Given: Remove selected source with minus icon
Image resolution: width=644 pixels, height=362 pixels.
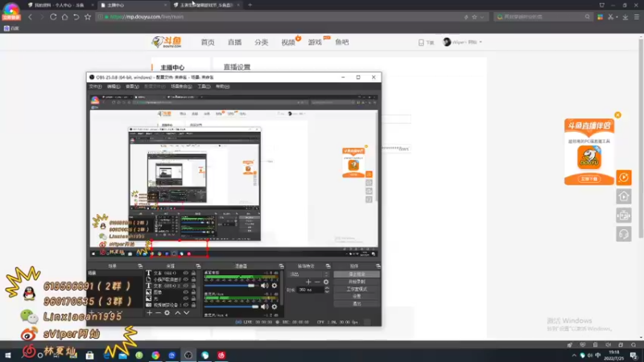Looking at the screenshot, I should [x=158, y=313].
